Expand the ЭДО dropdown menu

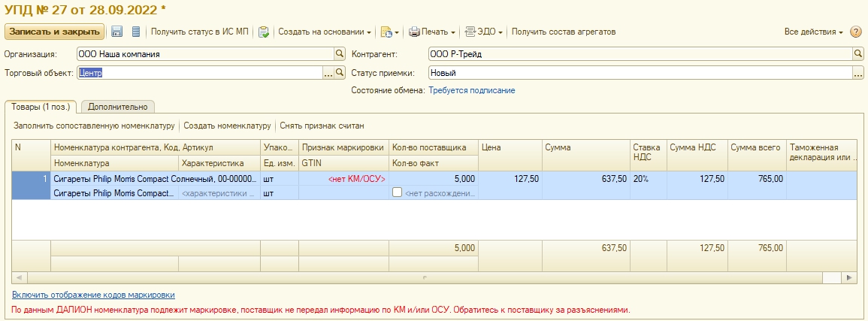pyautogui.click(x=485, y=32)
